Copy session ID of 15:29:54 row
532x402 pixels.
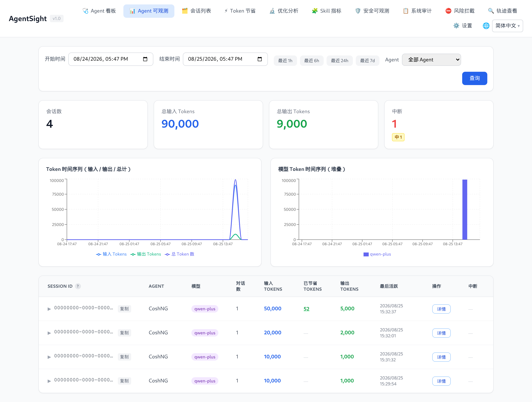[x=124, y=381]
